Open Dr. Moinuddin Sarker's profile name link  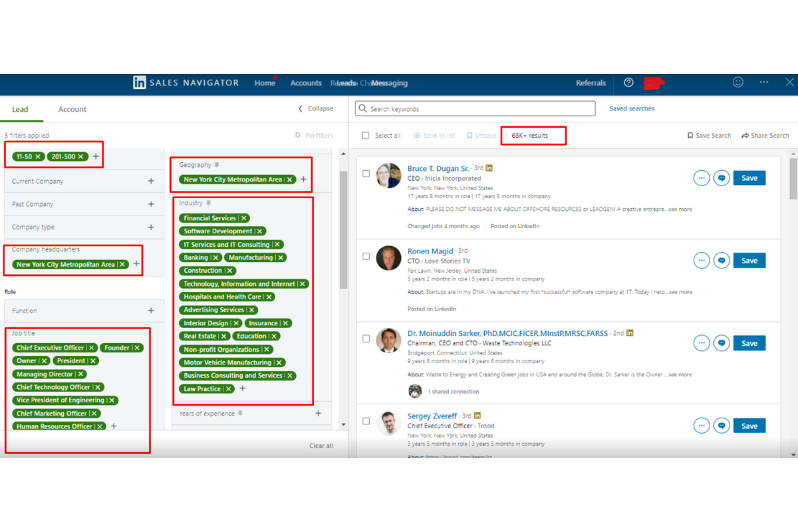507,333
